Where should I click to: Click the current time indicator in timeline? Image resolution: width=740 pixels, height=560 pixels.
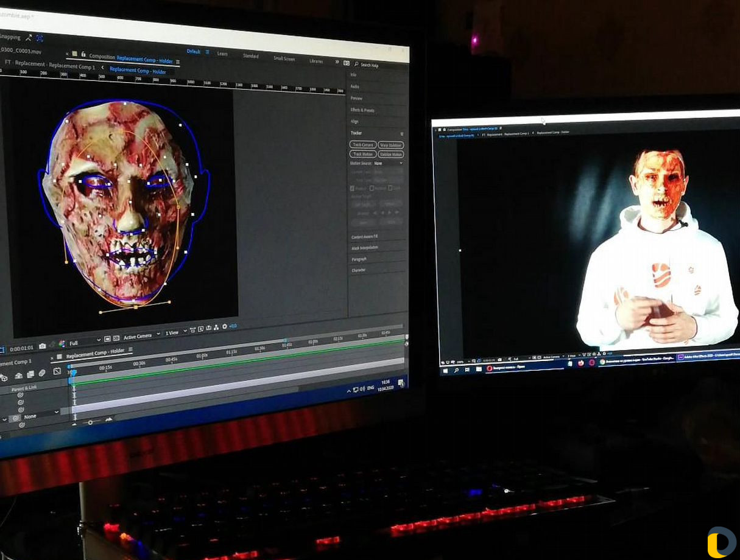[73, 373]
